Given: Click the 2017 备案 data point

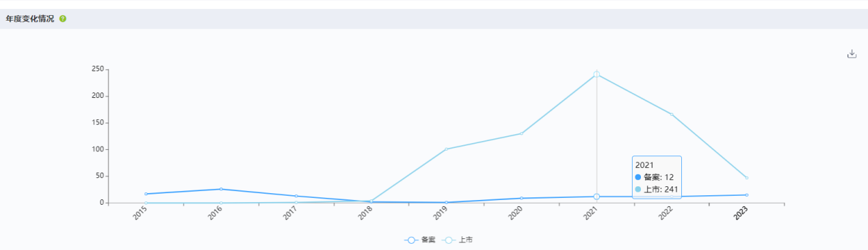Looking at the screenshot, I should click(x=296, y=196).
